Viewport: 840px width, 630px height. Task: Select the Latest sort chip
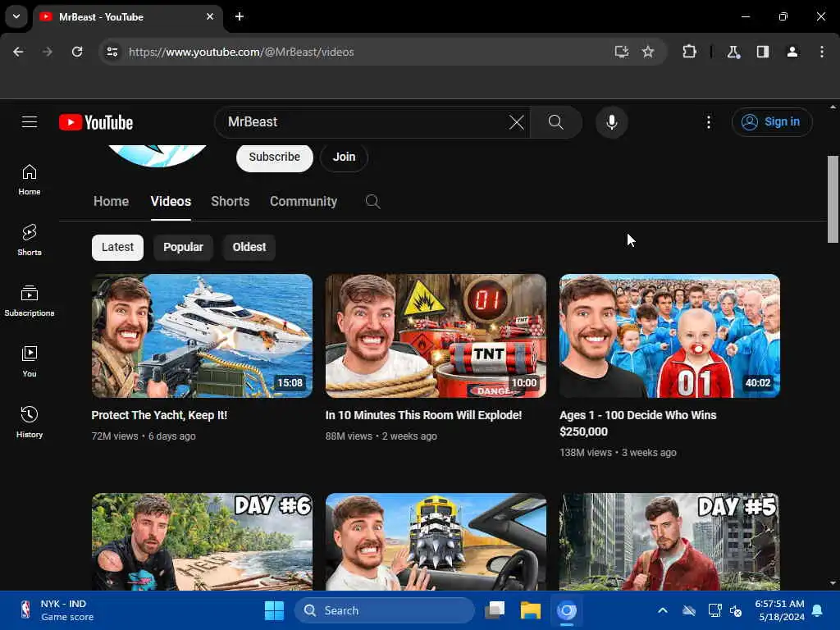click(117, 248)
